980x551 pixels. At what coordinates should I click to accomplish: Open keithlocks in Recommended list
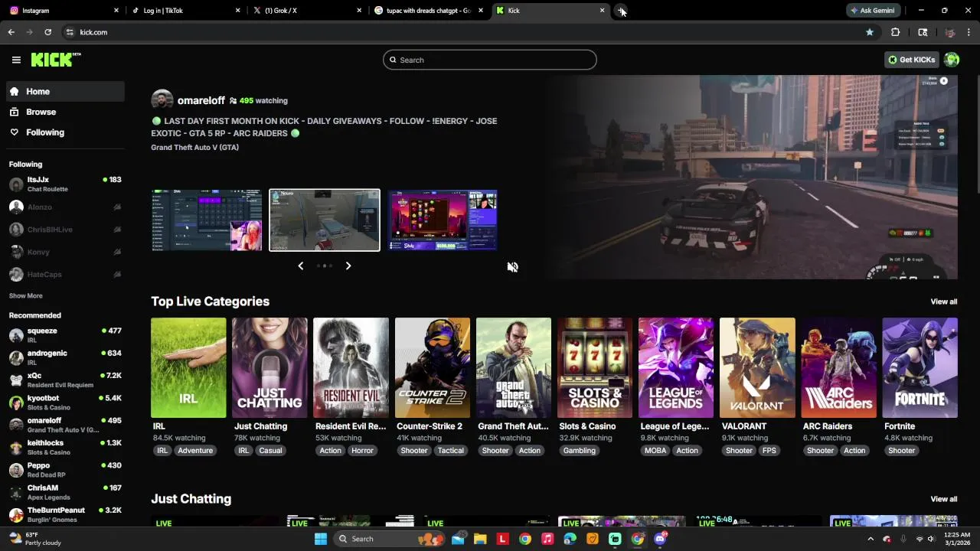[65, 447]
